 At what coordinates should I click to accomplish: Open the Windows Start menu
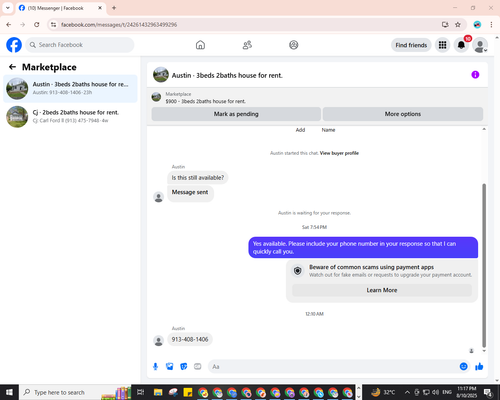click(9, 392)
